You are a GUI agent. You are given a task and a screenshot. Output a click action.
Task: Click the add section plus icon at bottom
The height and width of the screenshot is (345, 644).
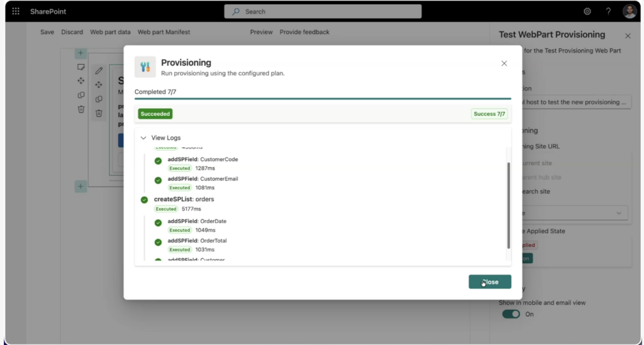pyautogui.click(x=80, y=186)
